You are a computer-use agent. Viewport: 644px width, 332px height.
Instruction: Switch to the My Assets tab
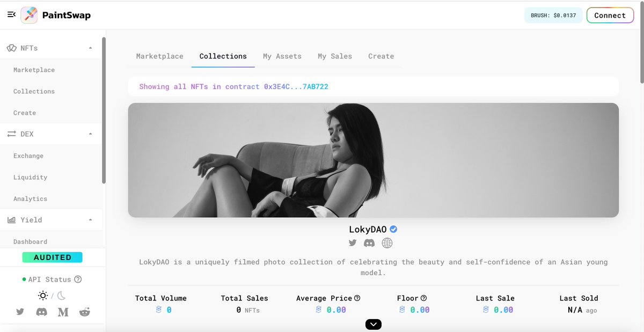click(282, 56)
